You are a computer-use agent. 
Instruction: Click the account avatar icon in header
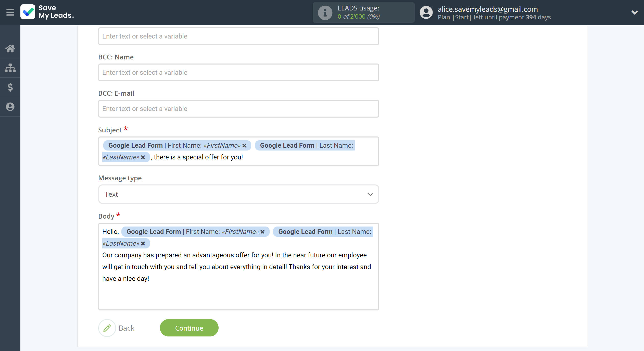coord(426,12)
